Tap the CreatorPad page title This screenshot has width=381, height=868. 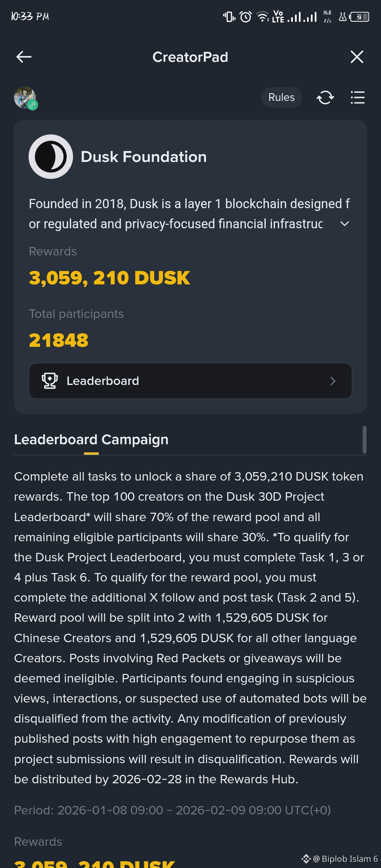190,57
